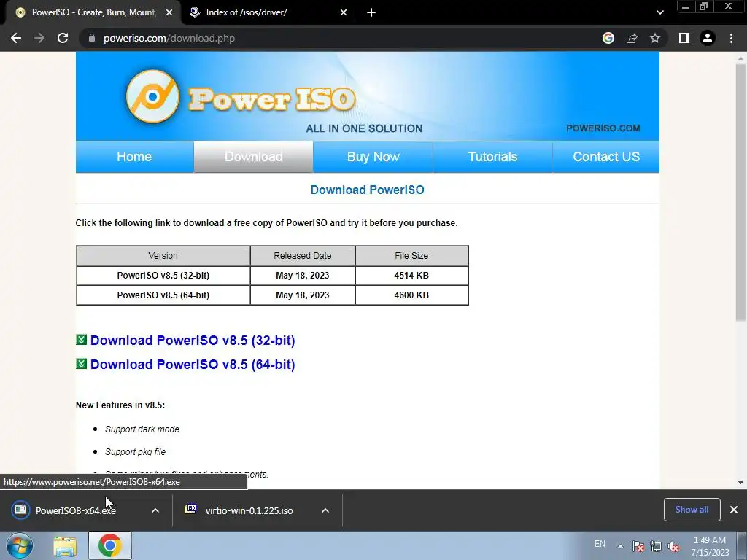Screen dimensions: 747x560
Task: Open downloaded PowerISO8-x64.exe file
Action: click(76, 510)
